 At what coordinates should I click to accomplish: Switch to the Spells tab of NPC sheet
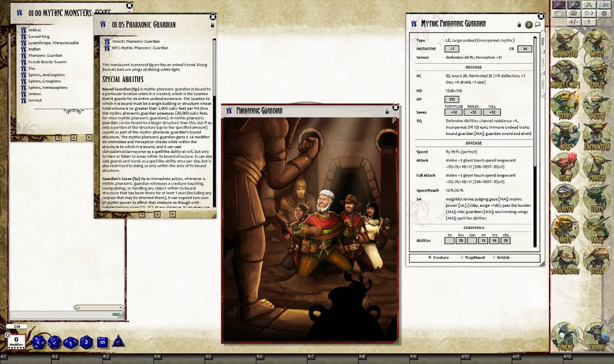(x=543, y=62)
